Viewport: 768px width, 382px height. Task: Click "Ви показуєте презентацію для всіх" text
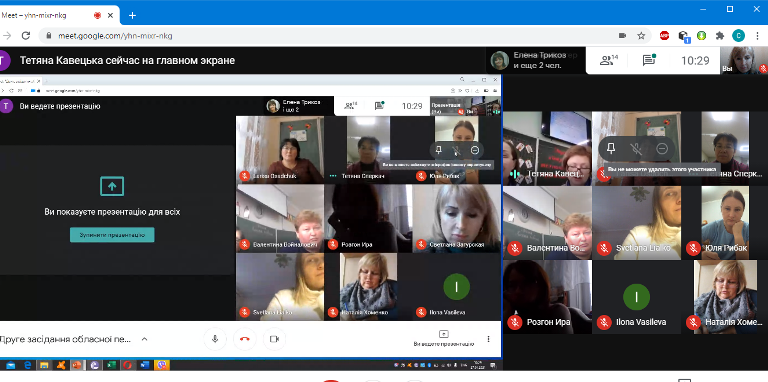[112, 212]
